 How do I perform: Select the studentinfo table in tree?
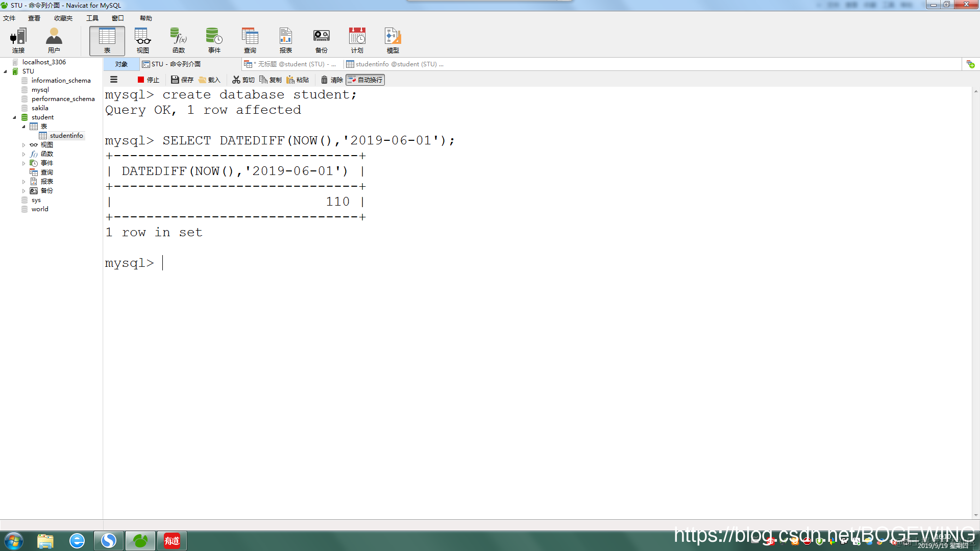[x=66, y=136]
